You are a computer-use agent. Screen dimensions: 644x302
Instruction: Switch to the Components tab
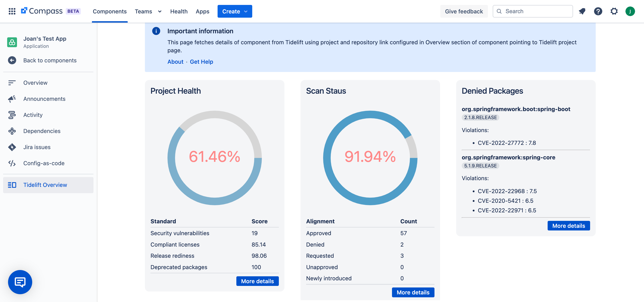tap(110, 11)
